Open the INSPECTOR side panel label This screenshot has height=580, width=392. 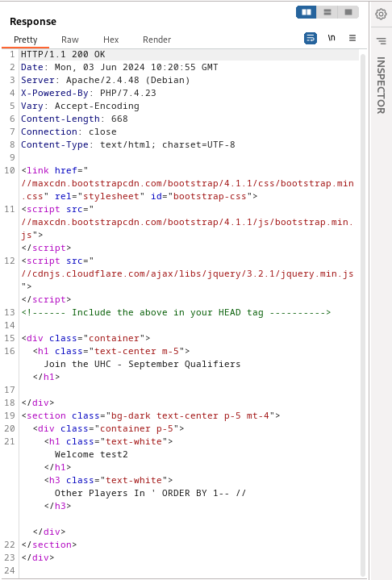(381, 85)
